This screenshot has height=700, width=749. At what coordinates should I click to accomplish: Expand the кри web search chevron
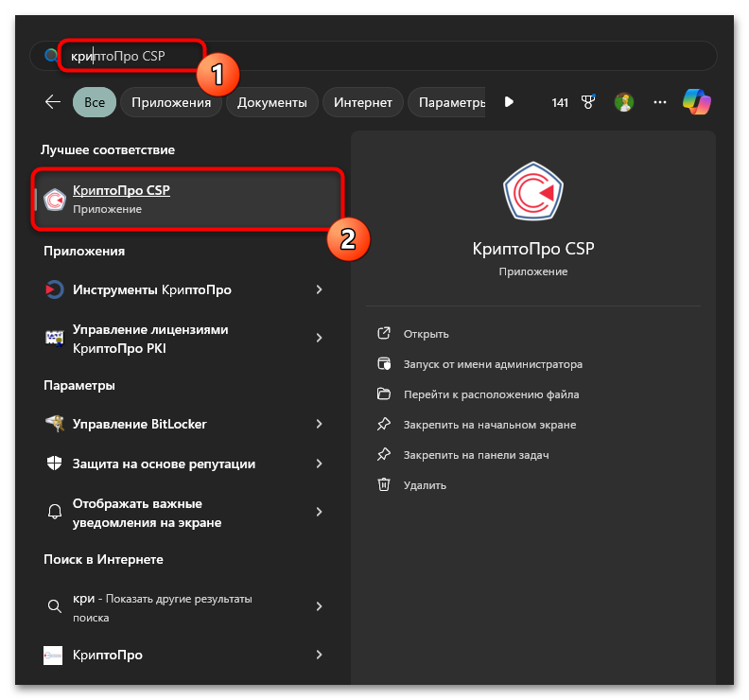[319, 606]
